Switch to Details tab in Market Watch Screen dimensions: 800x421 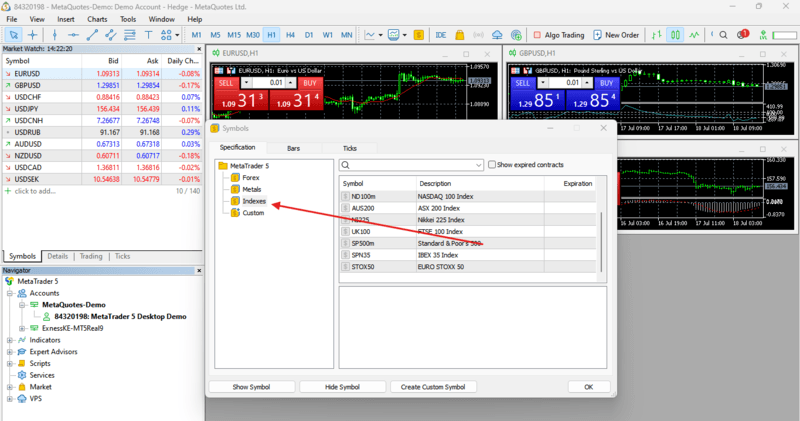tap(58, 256)
